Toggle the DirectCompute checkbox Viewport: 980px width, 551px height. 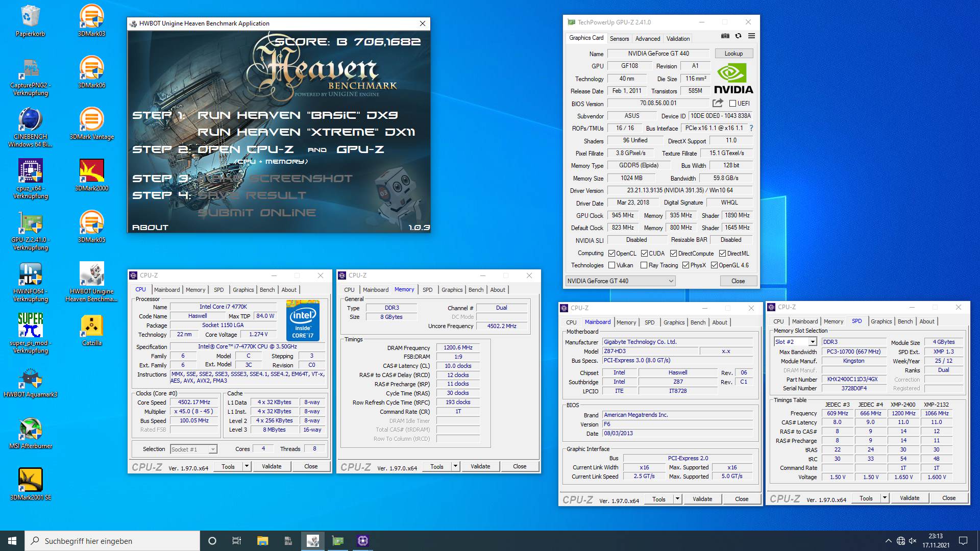coord(673,254)
